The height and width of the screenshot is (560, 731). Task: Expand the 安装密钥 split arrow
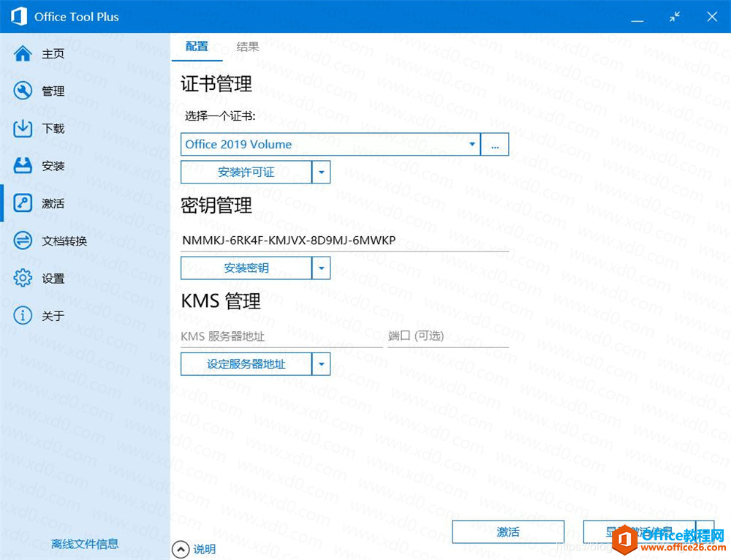click(321, 268)
